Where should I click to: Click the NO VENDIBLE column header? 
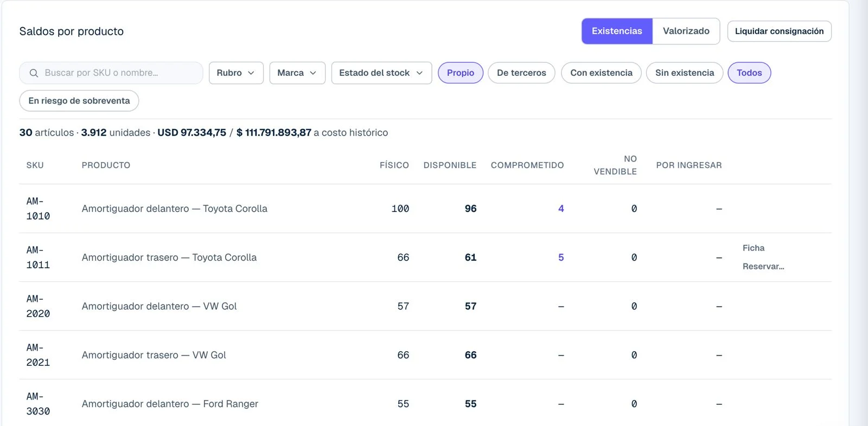click(x=615, y=165)
